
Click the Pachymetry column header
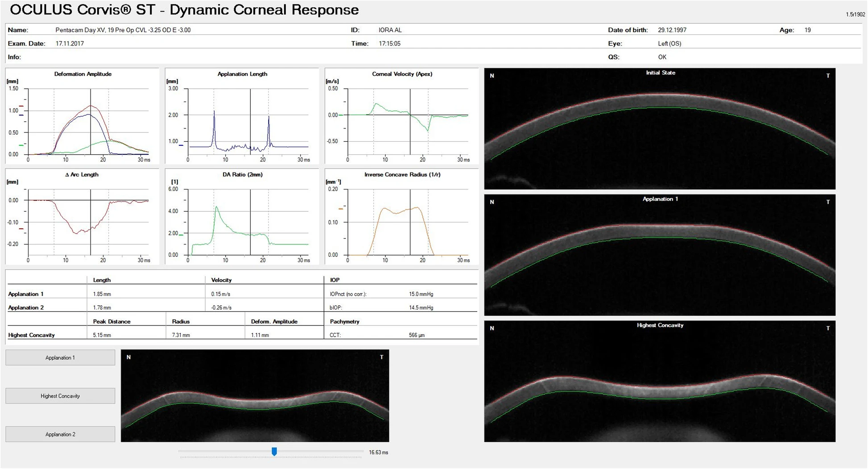pyautogui.click(x=344, y=321)
